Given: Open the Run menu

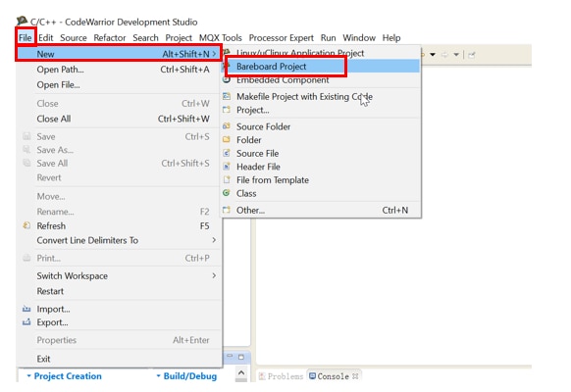Looking at the screenshot, I should 328,38.
